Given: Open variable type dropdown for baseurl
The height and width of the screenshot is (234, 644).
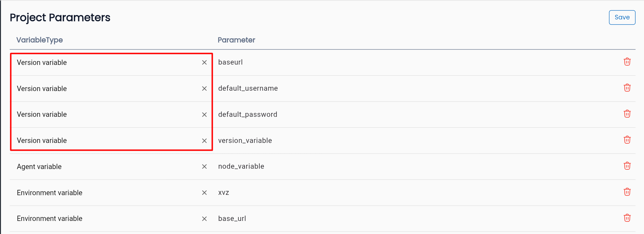Looking at the screenshot, I should point(106,62).
